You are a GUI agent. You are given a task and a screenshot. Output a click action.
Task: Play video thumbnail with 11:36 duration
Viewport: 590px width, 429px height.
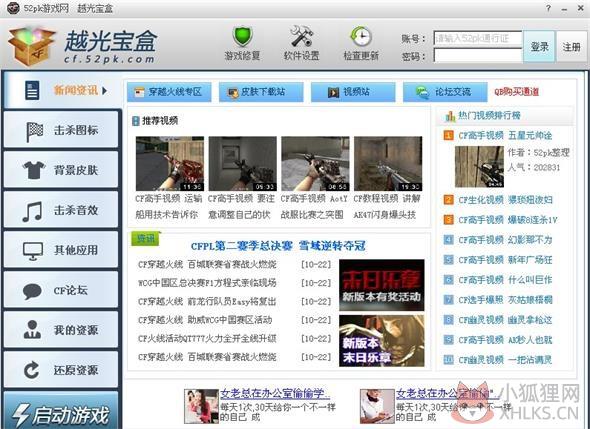[170, 164]
